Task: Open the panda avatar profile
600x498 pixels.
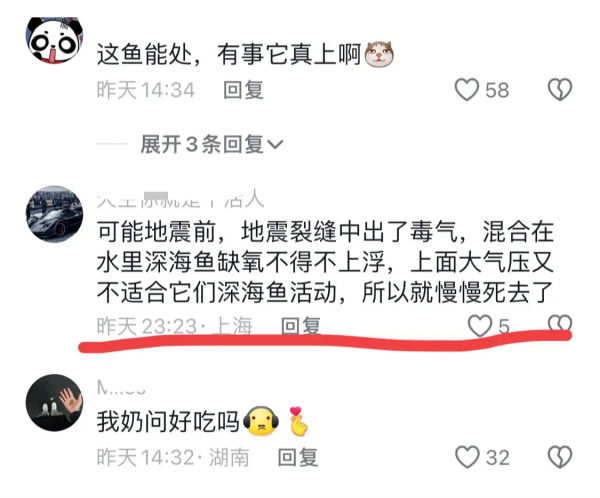Action: coord(55,40)
